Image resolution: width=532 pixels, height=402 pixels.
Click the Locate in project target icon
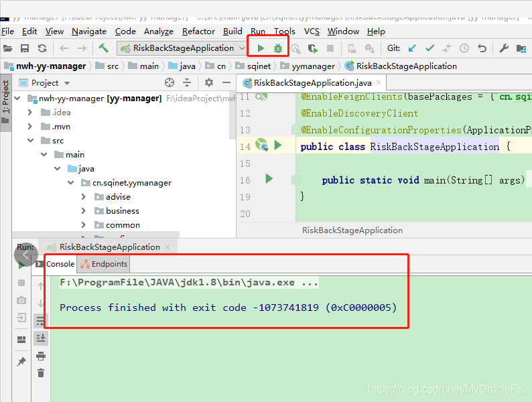point(170,82)
